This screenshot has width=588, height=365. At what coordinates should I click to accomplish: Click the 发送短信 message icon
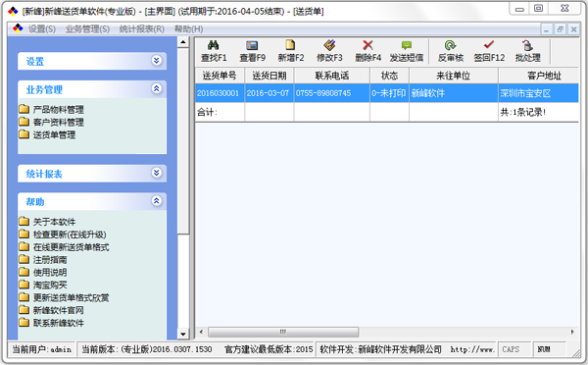point(407,45)
